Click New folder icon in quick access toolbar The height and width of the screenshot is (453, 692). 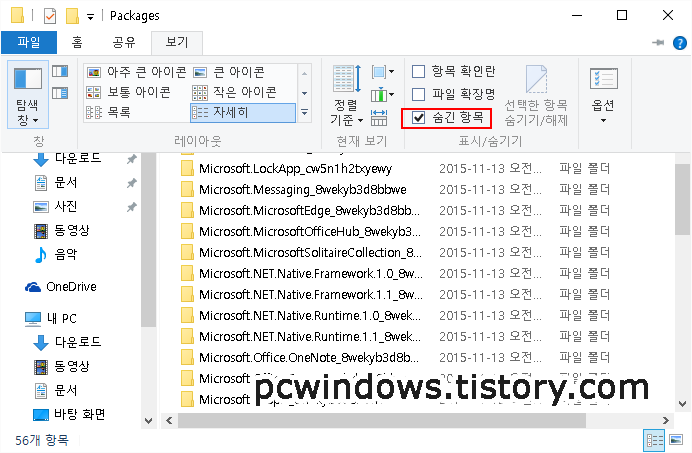click(x=72, y=16)
